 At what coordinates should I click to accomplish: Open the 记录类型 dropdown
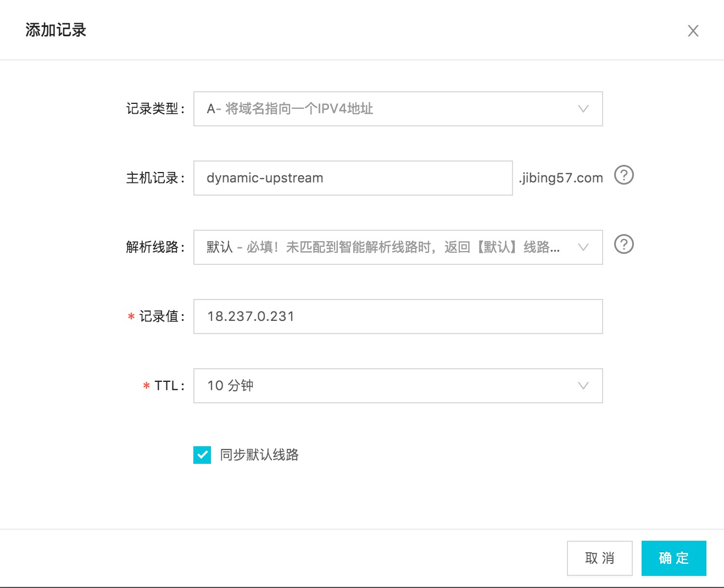(398, 109)
